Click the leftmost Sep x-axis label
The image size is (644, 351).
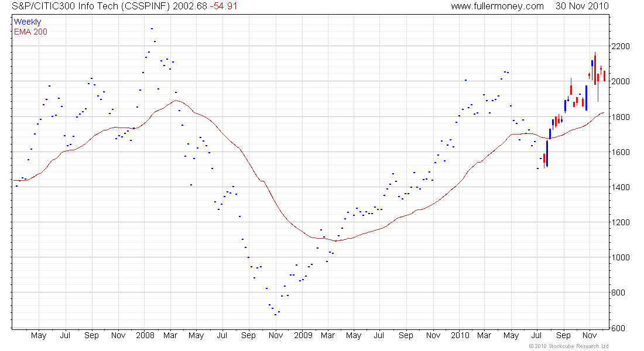click(91, 336)
